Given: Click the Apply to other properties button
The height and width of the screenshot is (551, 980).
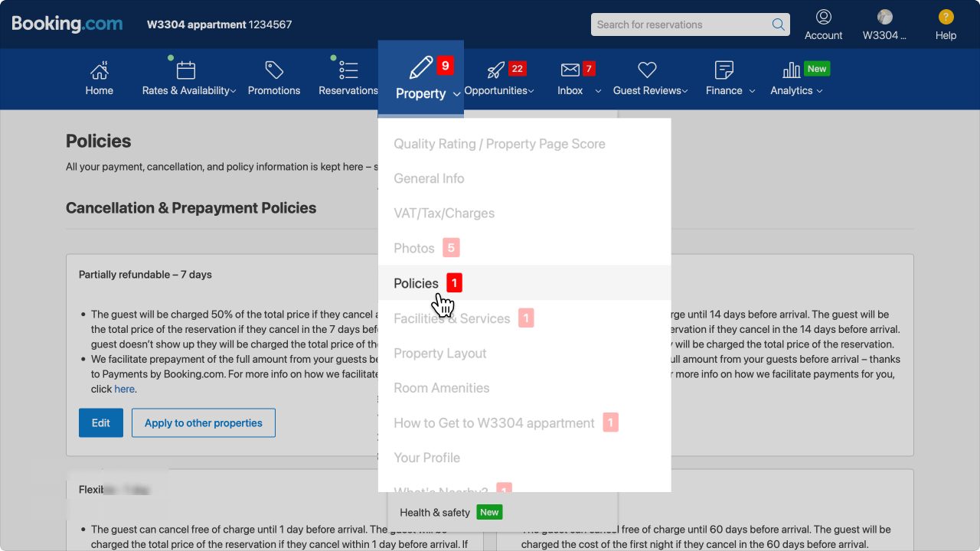Looking at the screenshot, I should click(x=203, y=422).
